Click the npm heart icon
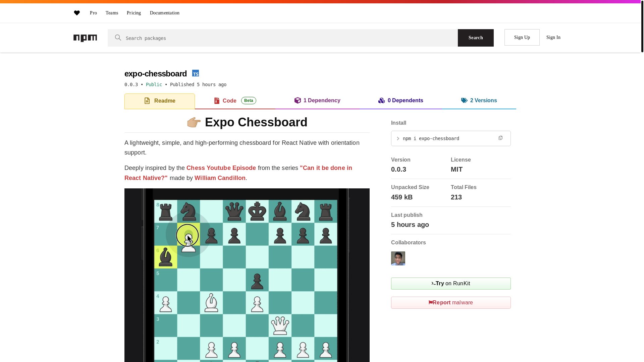 (x=77, y=13)
